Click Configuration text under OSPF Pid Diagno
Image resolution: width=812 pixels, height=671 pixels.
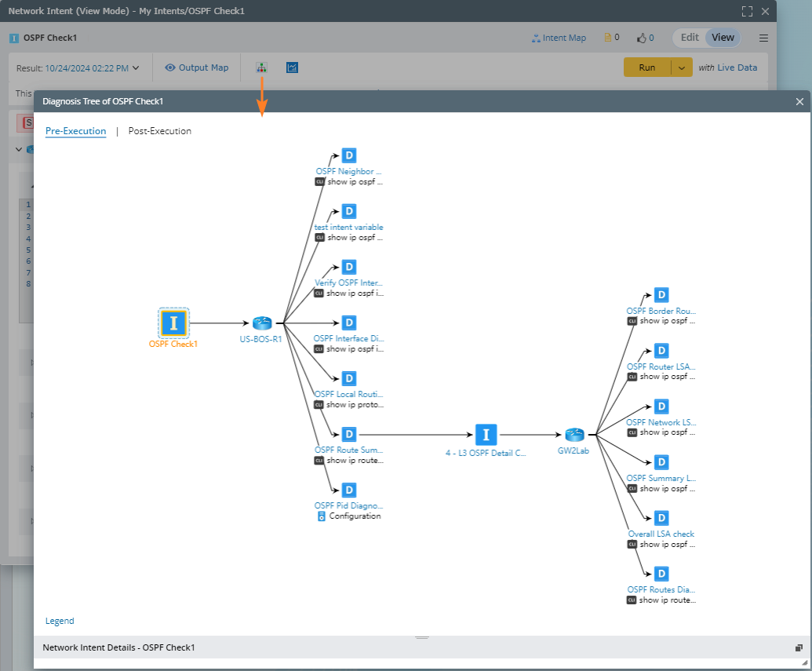[355, 516]
